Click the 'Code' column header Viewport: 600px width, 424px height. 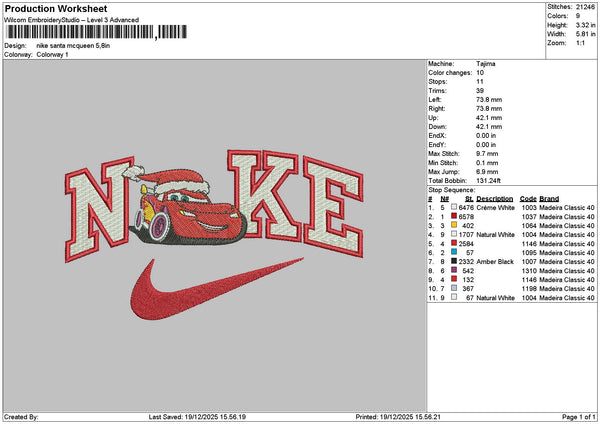(x=528, y=199)
